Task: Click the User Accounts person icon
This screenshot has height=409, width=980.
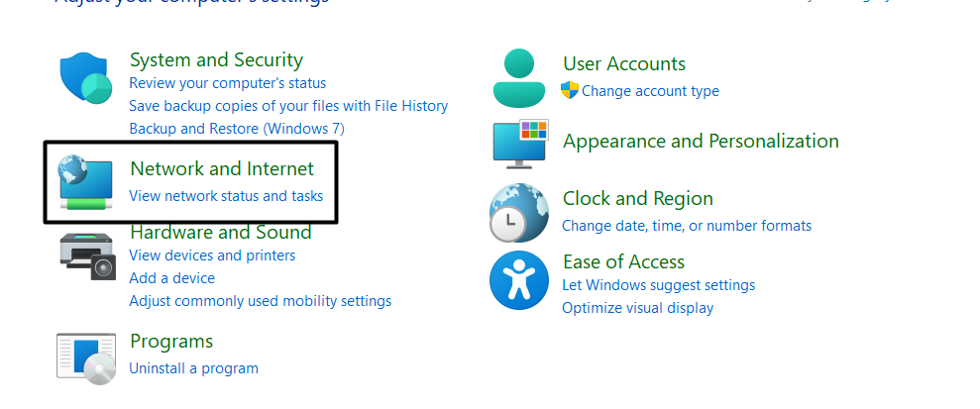Action: coord(519,77)
